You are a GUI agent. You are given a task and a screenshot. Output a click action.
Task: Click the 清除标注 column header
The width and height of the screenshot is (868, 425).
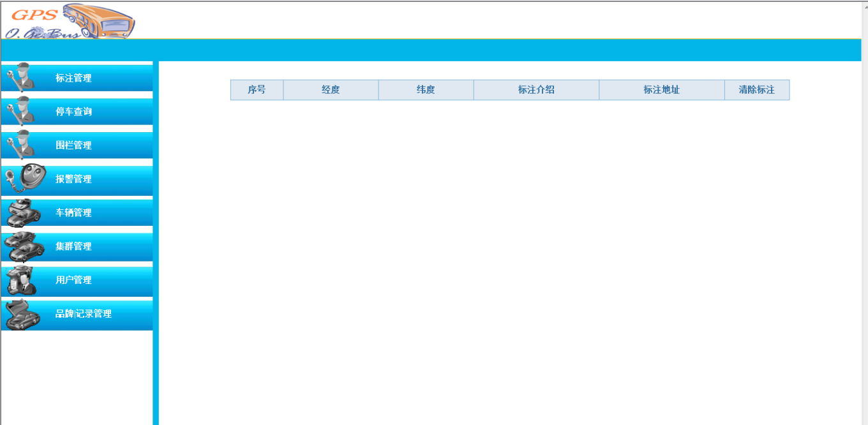pyautogui.click(x=756, y=90)
